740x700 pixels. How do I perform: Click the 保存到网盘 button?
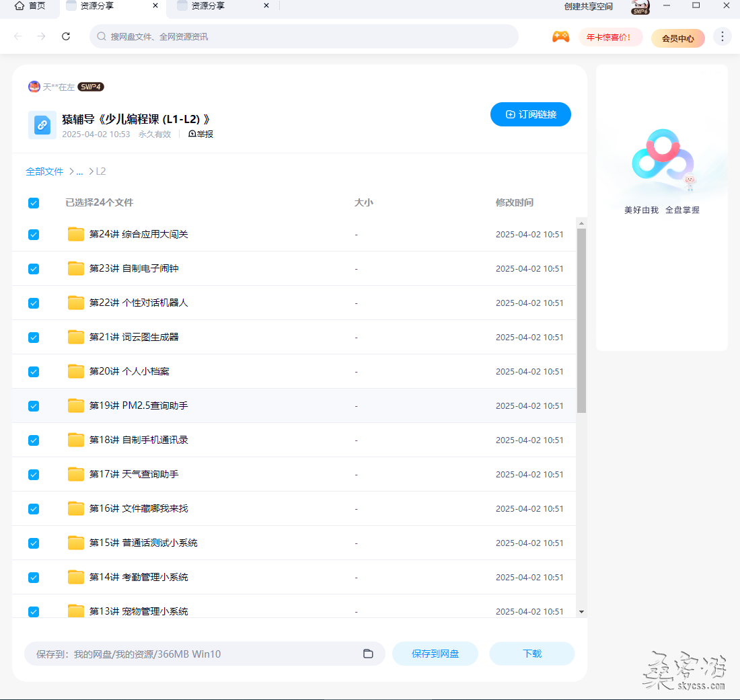coord(435,654)
